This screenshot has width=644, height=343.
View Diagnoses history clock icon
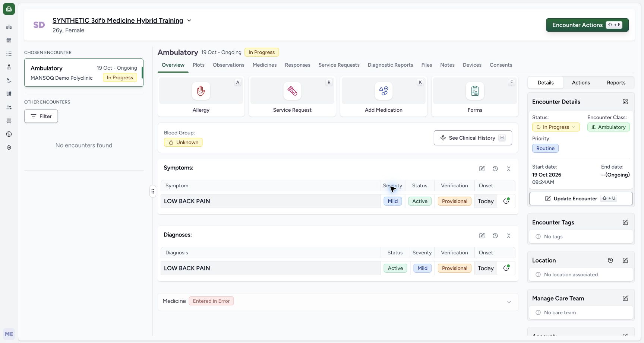point(495,236)
